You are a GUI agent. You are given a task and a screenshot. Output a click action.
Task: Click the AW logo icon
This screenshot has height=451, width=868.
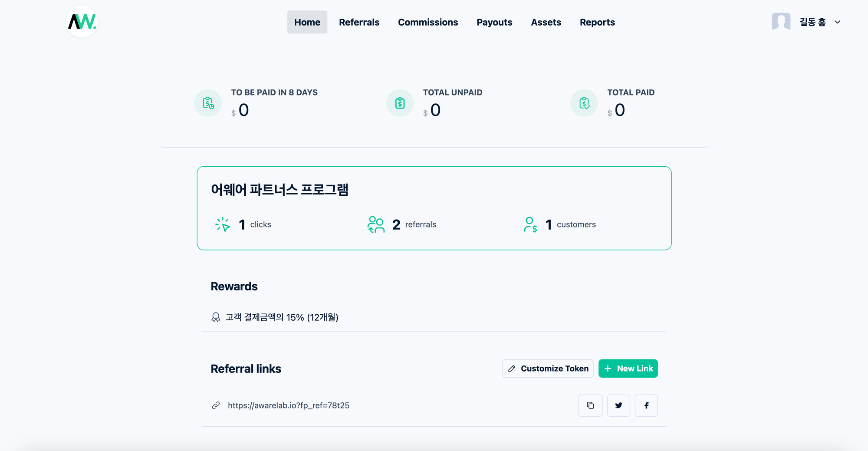coord(82,22)
